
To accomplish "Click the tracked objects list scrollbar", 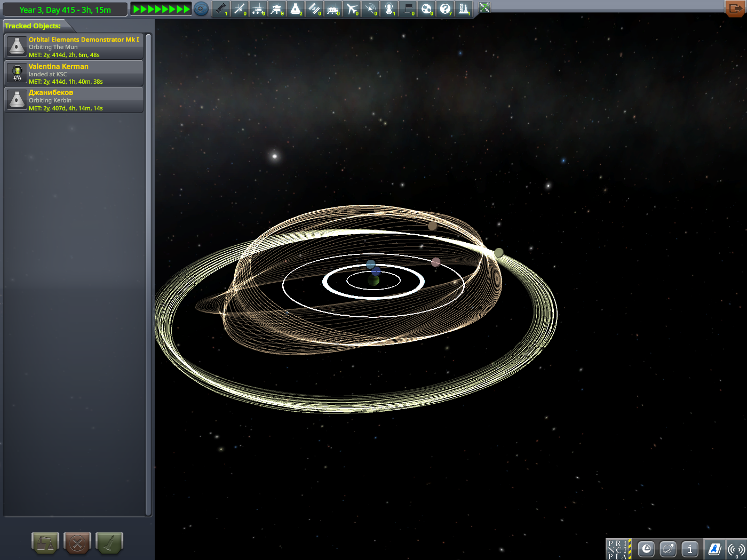I will 148,275.
